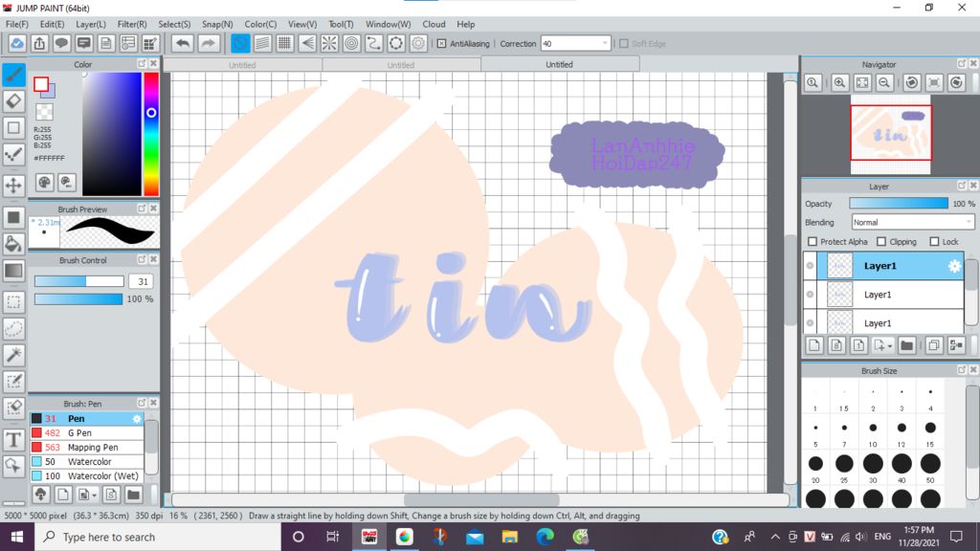Screen dimensions: 980x551
Task: Click the export/share icon in toolbar
Action: 39,43
